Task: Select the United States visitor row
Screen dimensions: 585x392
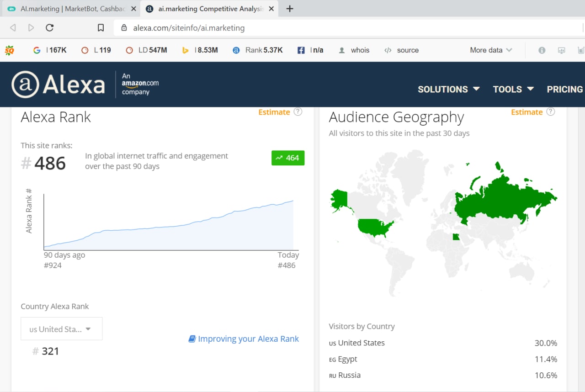Action: [443, 343]
